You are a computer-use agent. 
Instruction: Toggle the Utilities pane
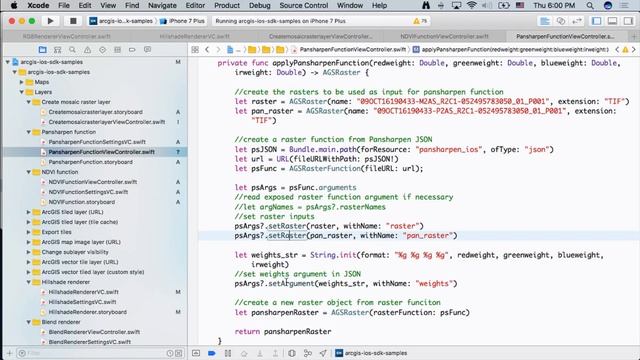[628, 21]
